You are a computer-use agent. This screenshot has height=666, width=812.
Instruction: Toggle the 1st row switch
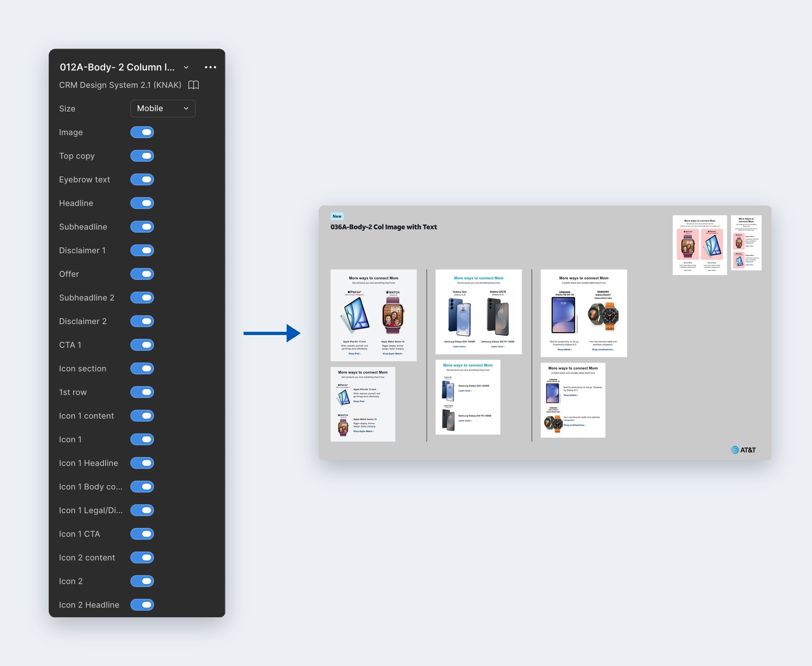[x=142, y=392]
